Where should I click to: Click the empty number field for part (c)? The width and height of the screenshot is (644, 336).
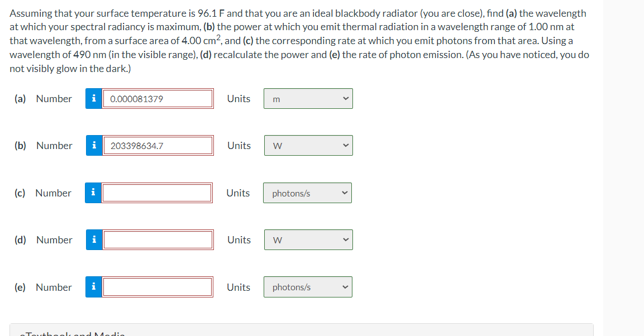coord(157,193)
